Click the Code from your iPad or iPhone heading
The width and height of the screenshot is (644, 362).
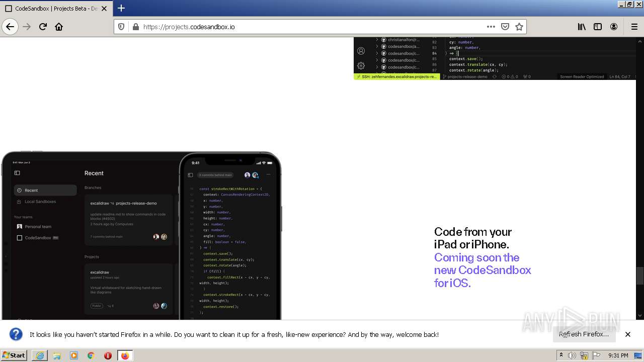point(473,238)
